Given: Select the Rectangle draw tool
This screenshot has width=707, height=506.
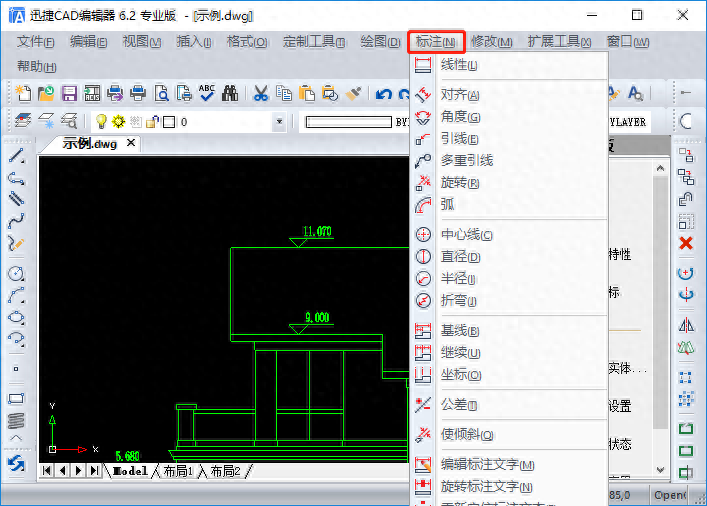Looking at the screenshot, I should pos(16,399).
